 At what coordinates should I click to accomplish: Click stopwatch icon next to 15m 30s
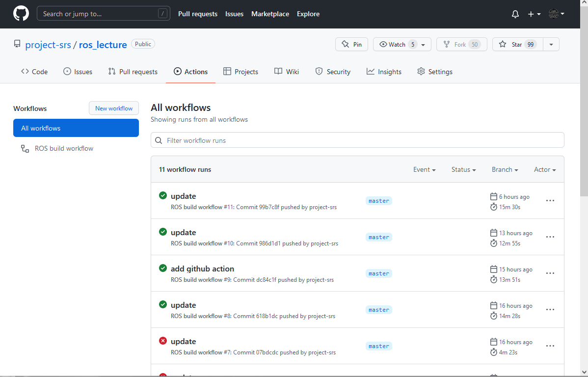tap(493, 207)
